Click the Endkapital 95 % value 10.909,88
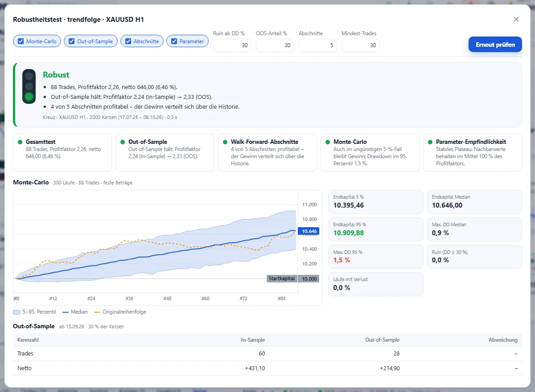 coord(349,233)
